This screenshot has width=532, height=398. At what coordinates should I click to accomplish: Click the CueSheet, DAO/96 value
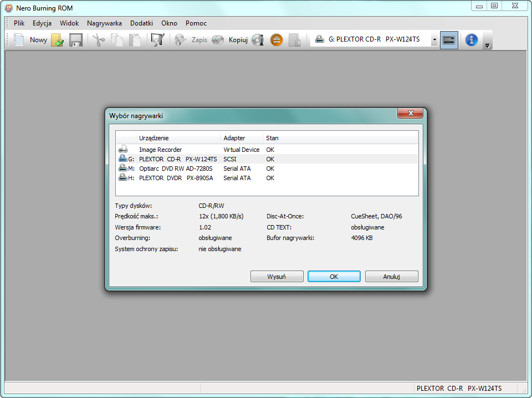(376, 216)
